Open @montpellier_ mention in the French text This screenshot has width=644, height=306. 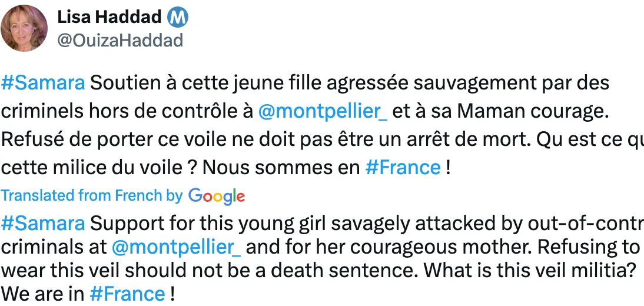click(323, 111)
